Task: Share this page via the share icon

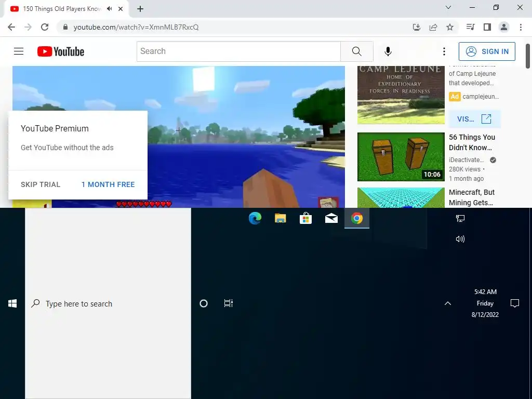Action: pos(433,27)
